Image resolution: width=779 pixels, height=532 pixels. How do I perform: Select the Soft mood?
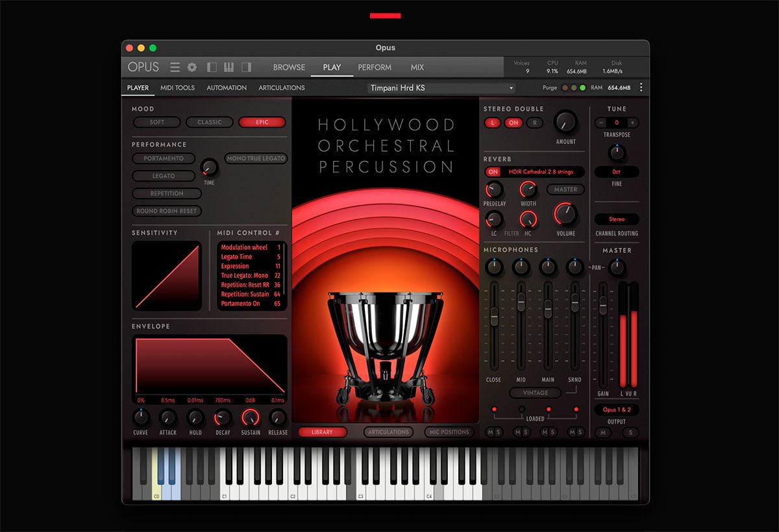(x=157, y=122)
